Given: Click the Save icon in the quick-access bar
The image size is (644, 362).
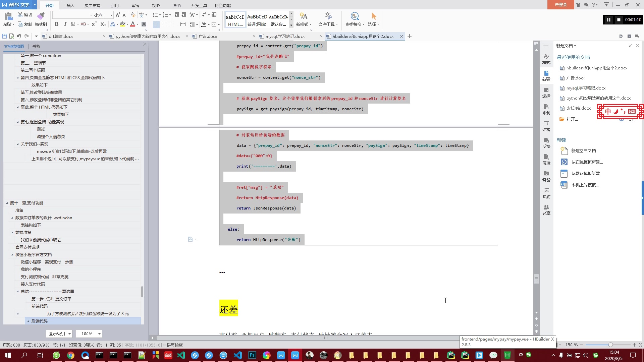Looking at the screenshot, I should coord(4,36).
